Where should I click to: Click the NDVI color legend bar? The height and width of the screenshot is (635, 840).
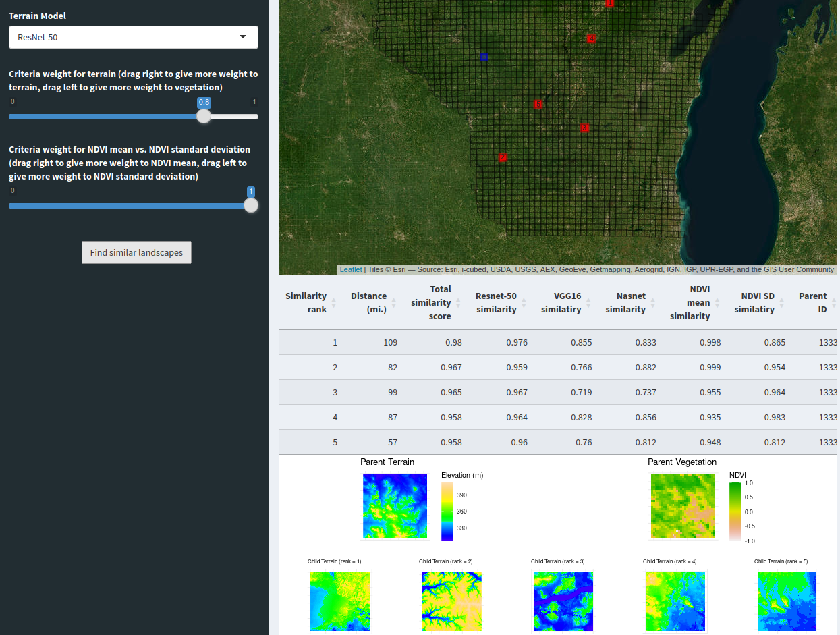tap(735, 512)
